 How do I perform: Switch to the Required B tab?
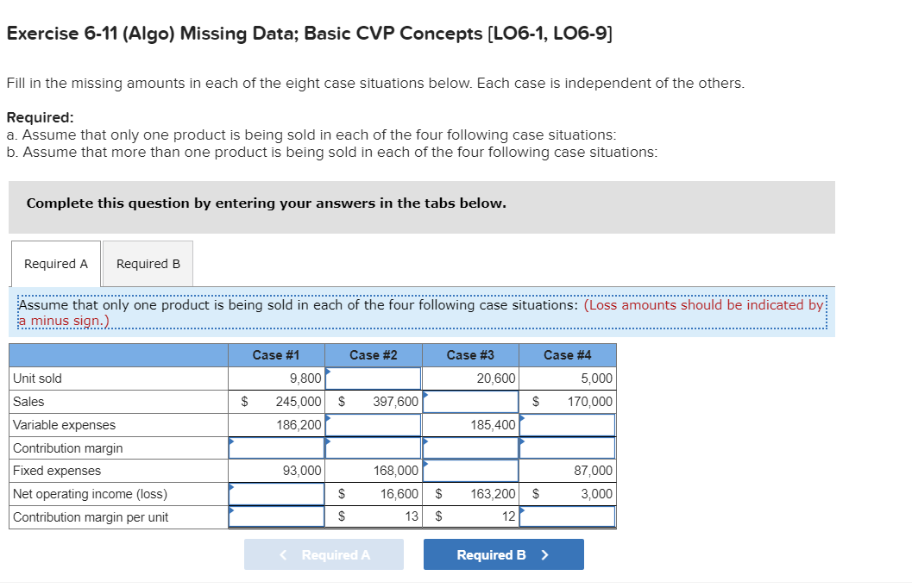point(147,263)
